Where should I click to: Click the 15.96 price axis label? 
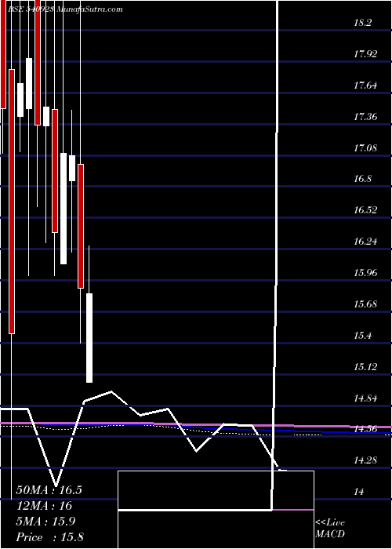365,272
